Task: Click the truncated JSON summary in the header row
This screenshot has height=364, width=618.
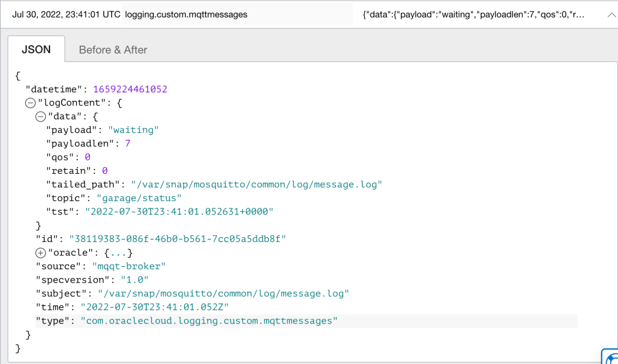Action: point(473,14)
